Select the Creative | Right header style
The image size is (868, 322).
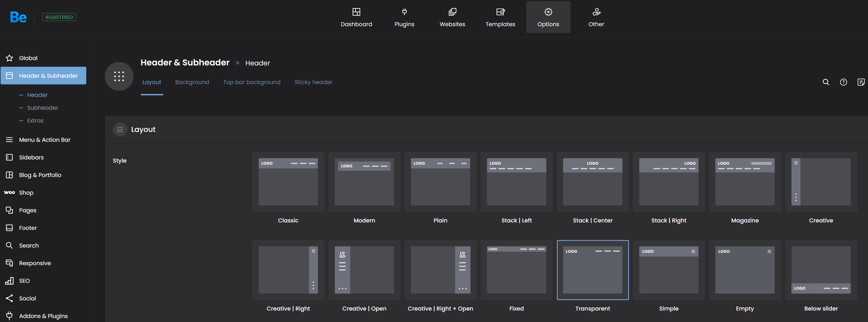288,270
